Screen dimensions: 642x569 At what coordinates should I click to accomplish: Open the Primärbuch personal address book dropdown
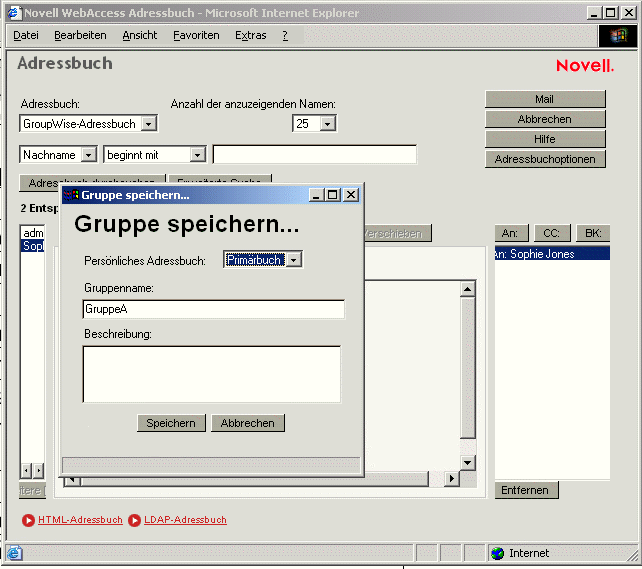[x=294, y=260]
